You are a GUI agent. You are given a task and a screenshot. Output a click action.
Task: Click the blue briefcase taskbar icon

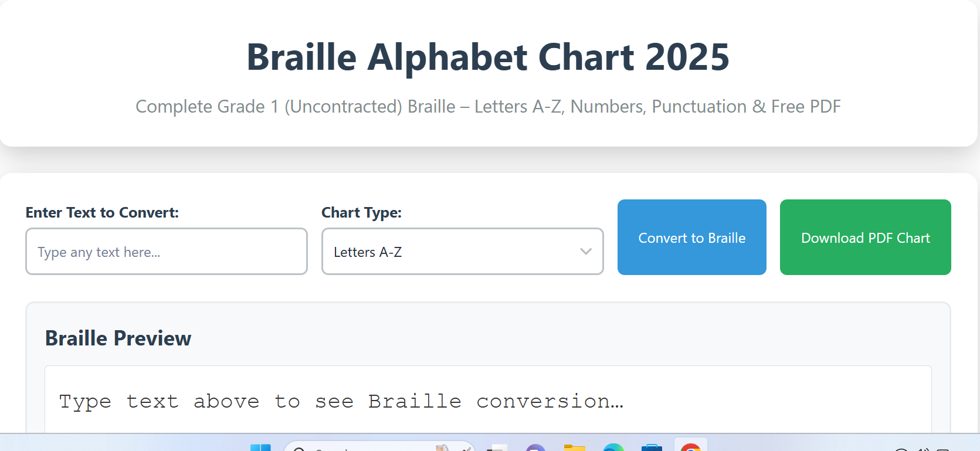(x=653, y=449)
